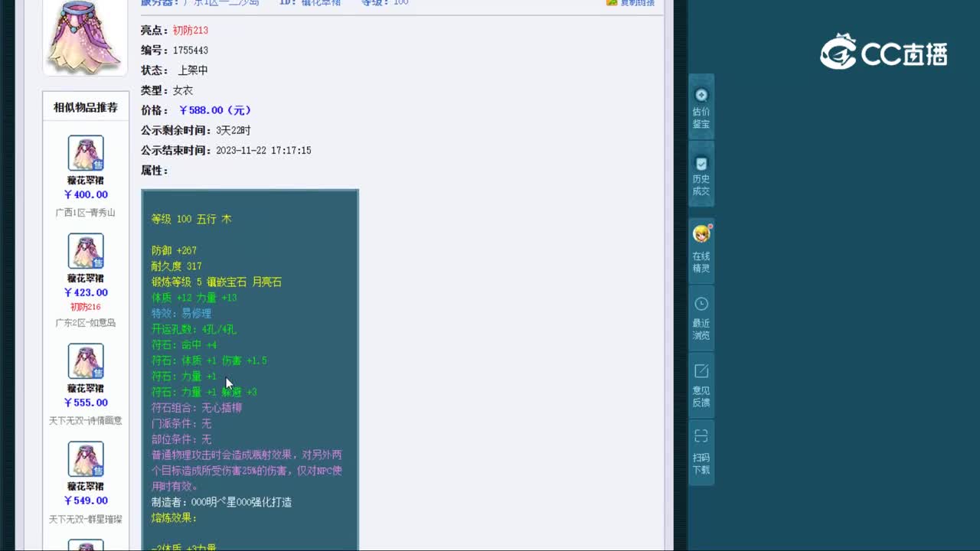Open the 估价鉴宝 appraisal sidebar button
980x551 pixels.
pos(701,107)
